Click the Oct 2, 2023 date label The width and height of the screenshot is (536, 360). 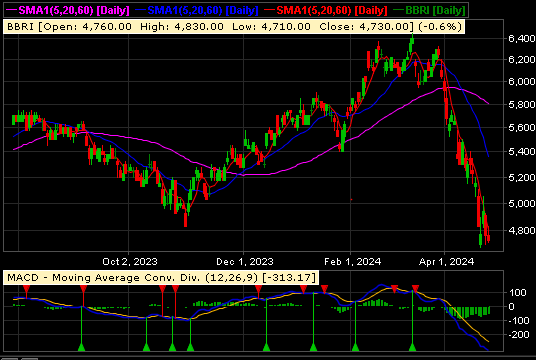point(130,262)
